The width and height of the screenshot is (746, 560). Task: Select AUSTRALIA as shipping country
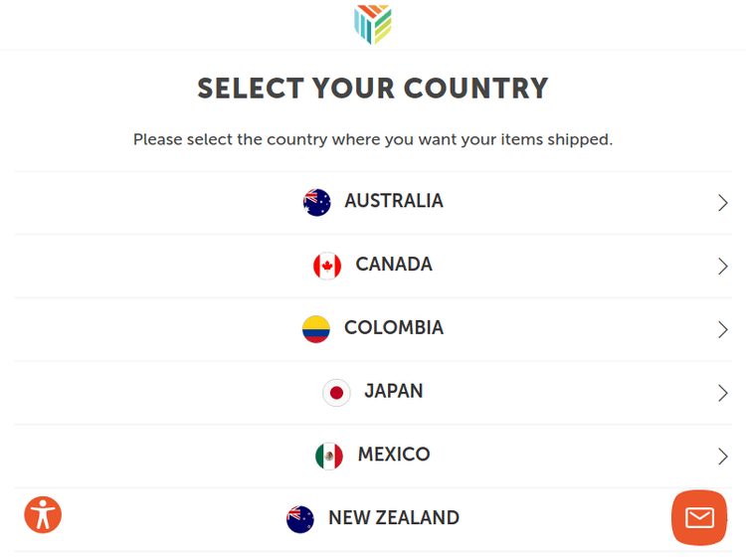394,201
